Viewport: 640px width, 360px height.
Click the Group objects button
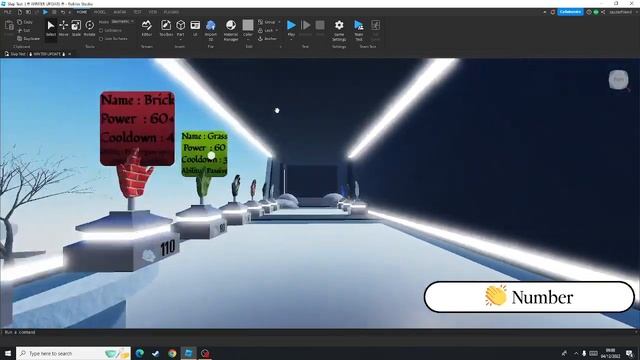267,22
